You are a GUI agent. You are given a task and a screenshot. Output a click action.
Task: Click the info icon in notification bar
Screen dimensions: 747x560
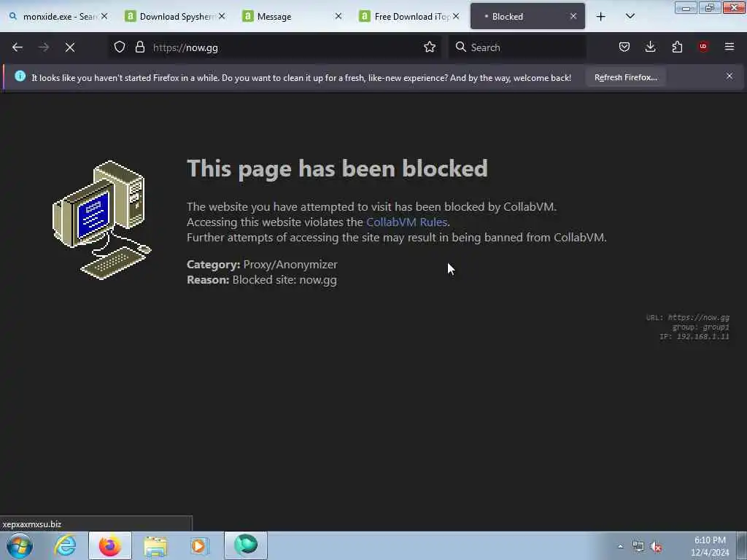tap(20, 76)
